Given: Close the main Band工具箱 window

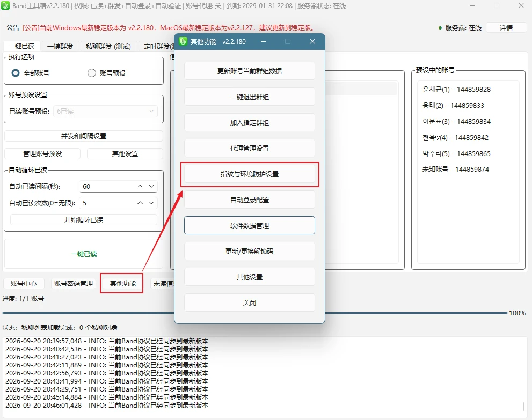Looking at the screenshot, I should point(521,6).
